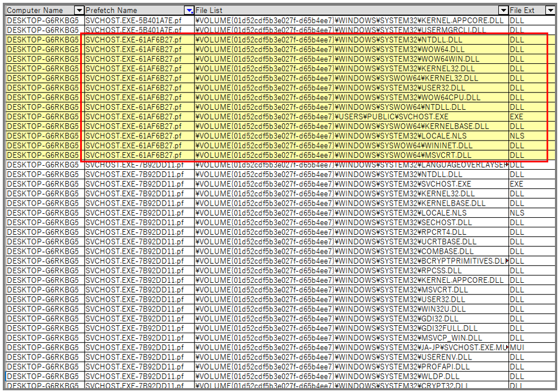Select the File List header cell

click(x=351, y=10)
